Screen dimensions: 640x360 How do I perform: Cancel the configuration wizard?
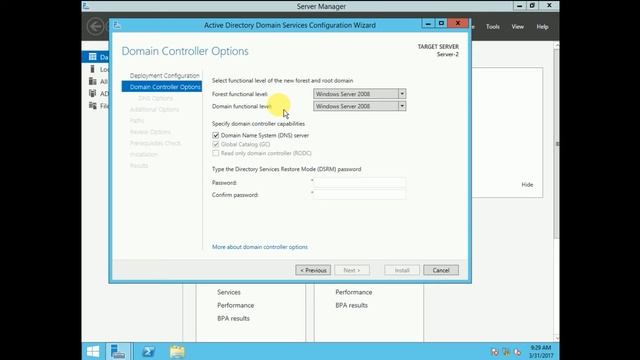point(441,270)
